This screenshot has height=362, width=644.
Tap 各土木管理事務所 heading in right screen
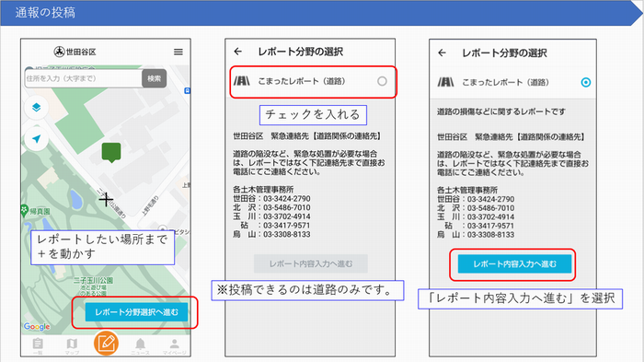click(x=467, y=190)
